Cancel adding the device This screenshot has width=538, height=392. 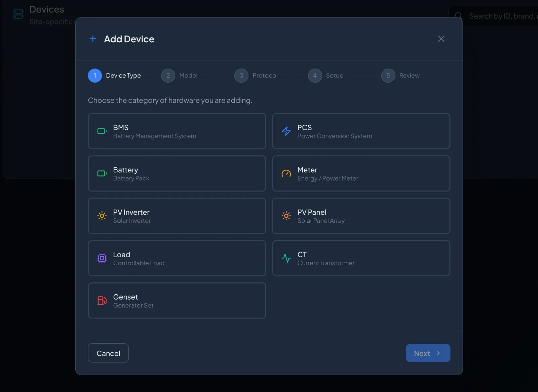click(x=108, y=353)
